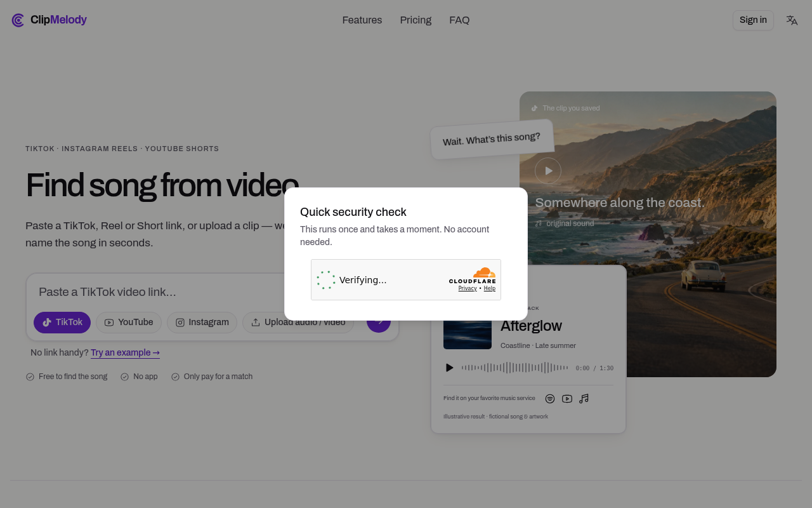Click the 'Free to find the song' text
Viewport: 812px width, 508px height.
[73, 377]
